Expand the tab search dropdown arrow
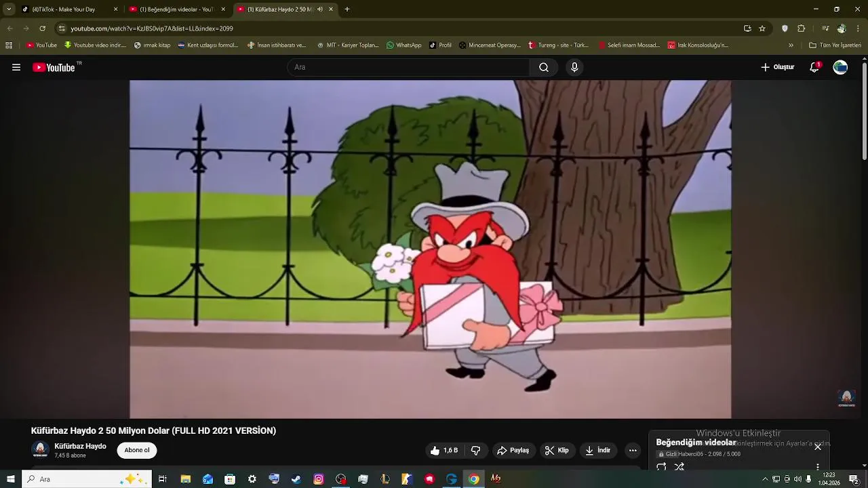The image size is (868, 488). 9,9
